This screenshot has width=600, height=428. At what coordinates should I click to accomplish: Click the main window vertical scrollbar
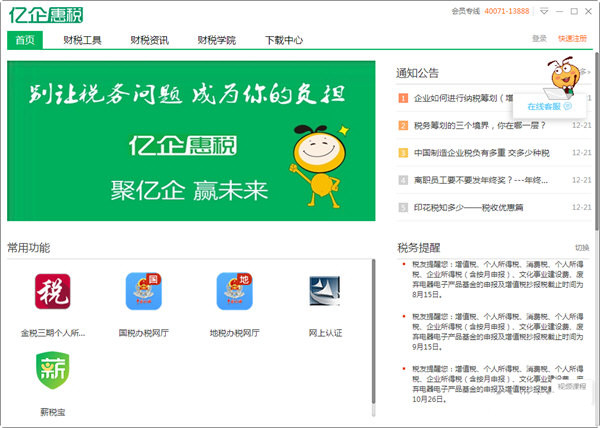(597, 142)
